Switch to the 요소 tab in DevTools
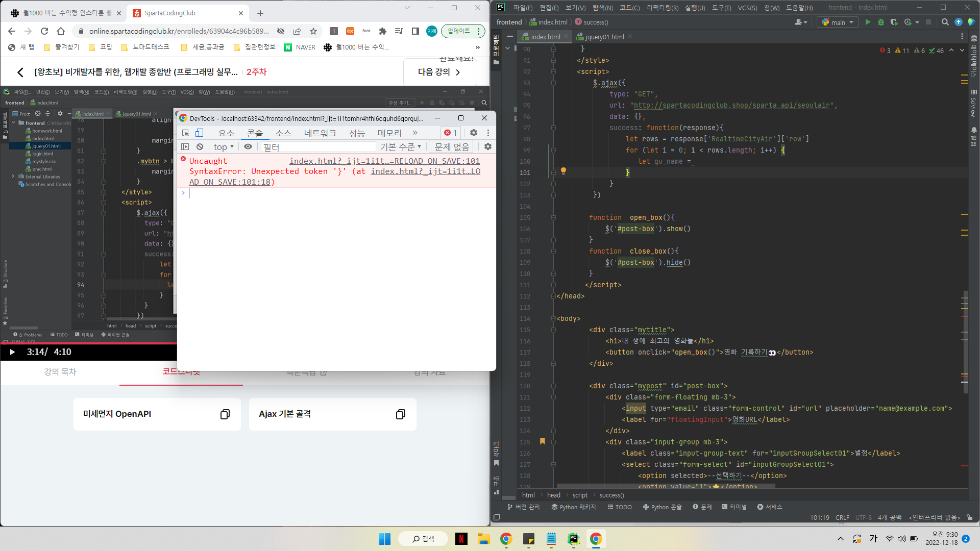The image size is (980, 551). 226,133
